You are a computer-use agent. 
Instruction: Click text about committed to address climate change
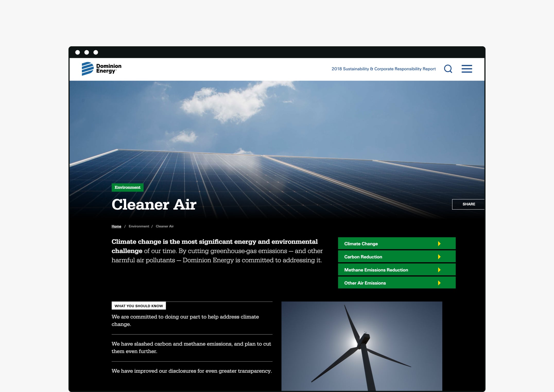(185, 320)
